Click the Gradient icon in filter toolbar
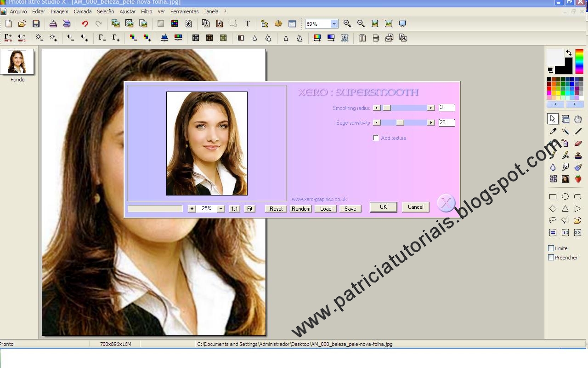This screenshot has width=588, height=368. pos(331,38)
